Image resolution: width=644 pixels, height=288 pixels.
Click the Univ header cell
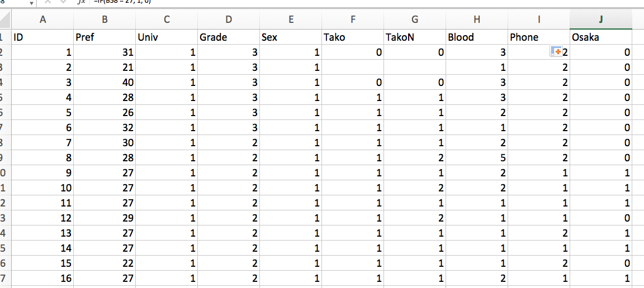(x=167, y=37)
